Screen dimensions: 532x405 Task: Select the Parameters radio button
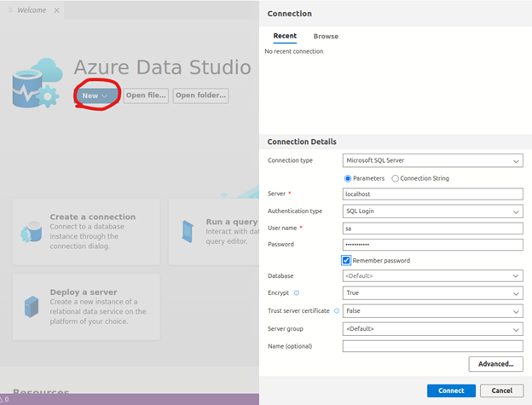click(x=348, y=178)
